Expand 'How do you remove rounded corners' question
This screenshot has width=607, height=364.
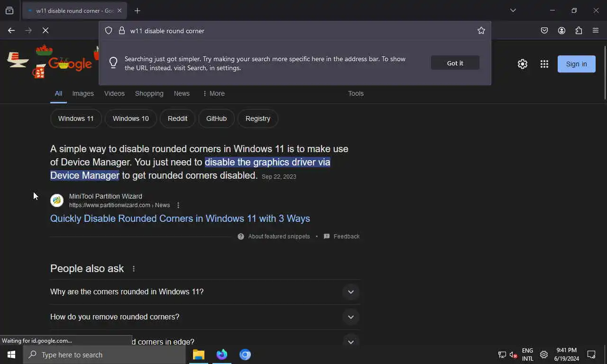[205, 317]
